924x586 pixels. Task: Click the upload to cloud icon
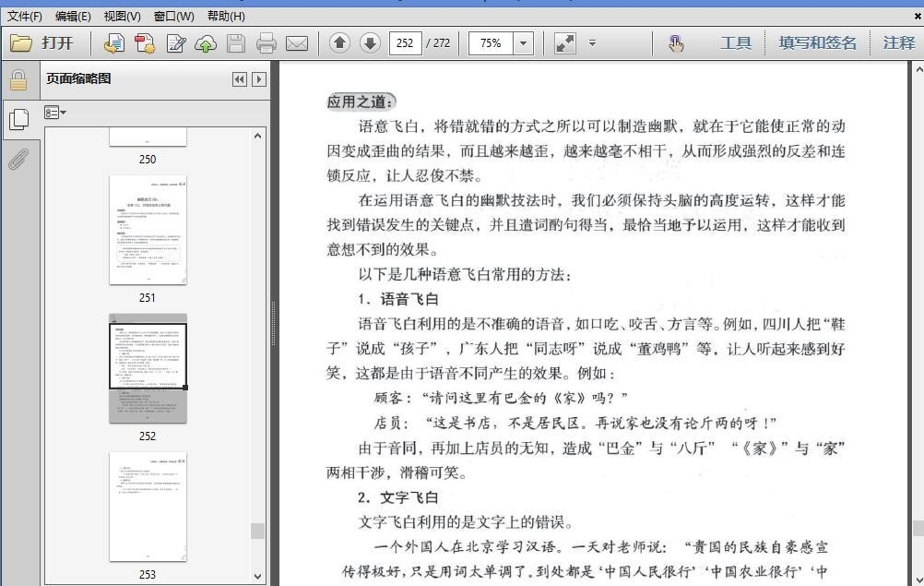pyautogui.click(x=205, y=43)
